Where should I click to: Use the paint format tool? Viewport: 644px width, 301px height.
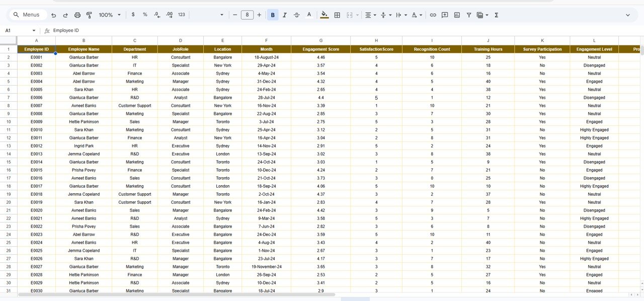pyautogui.click(x=89, y=15)
